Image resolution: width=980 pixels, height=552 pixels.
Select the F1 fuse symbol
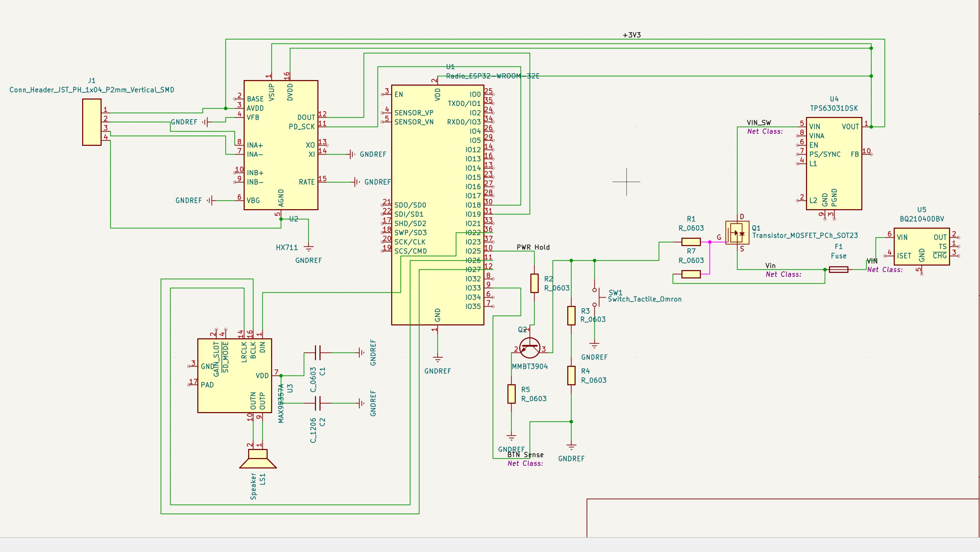pos(838,270)
